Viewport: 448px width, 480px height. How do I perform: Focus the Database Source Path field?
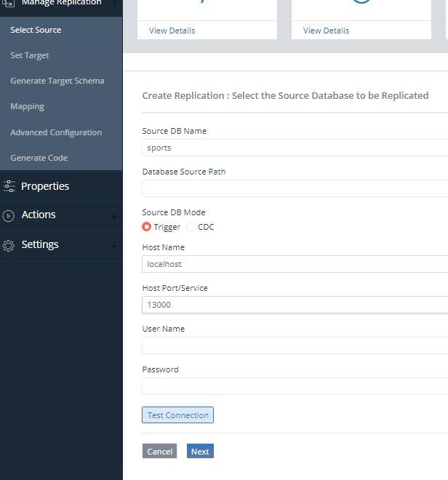295,188
